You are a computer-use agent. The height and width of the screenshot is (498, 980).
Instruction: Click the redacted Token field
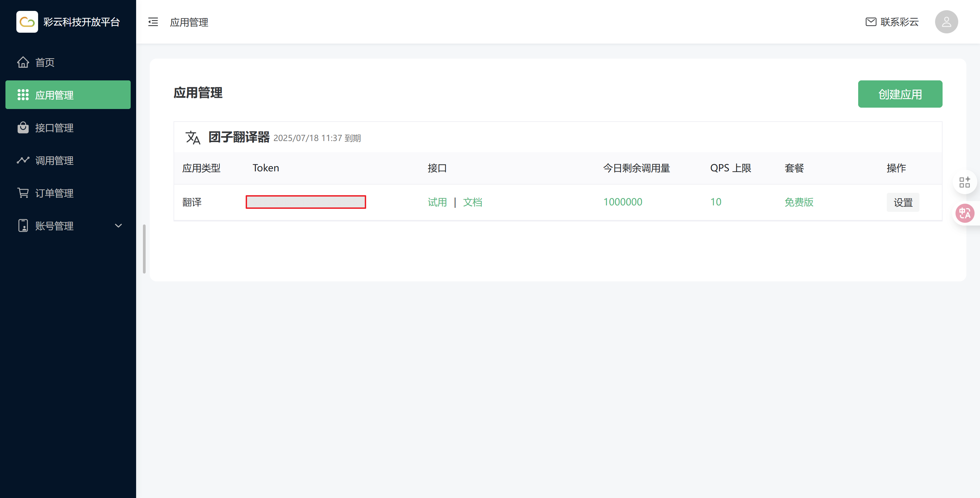pos(306,202)
